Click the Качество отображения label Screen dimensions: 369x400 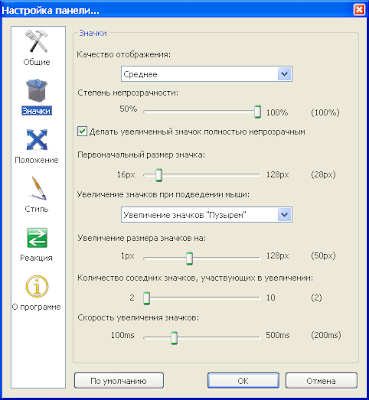[x=123, y=54]
